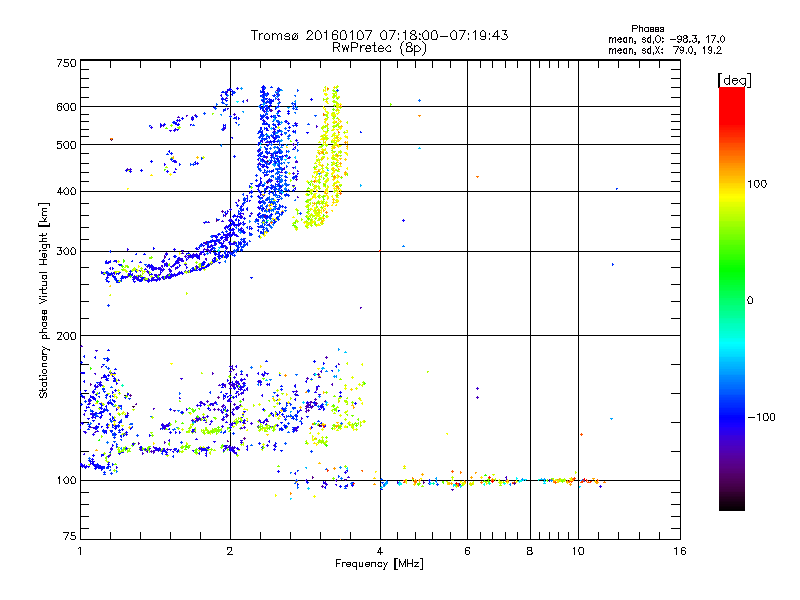The height and width of the screenshot is (600, 800).
Task: Click the x-axis tick label '16'
Action: click(680, 551)
